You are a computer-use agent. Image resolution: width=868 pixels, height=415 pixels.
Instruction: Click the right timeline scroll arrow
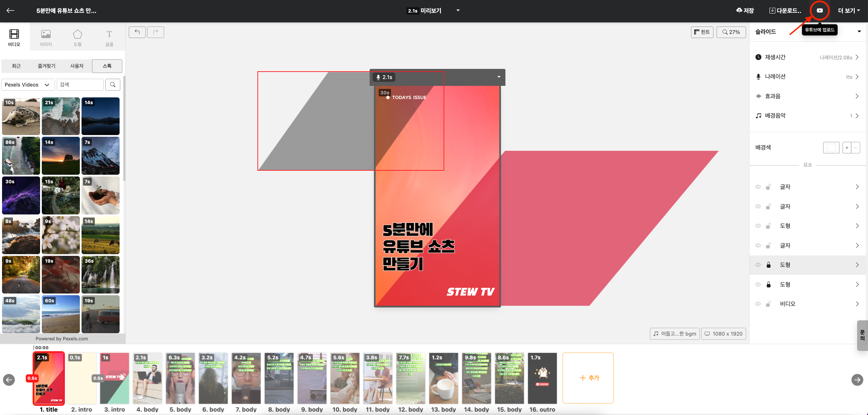click(857, 380)
